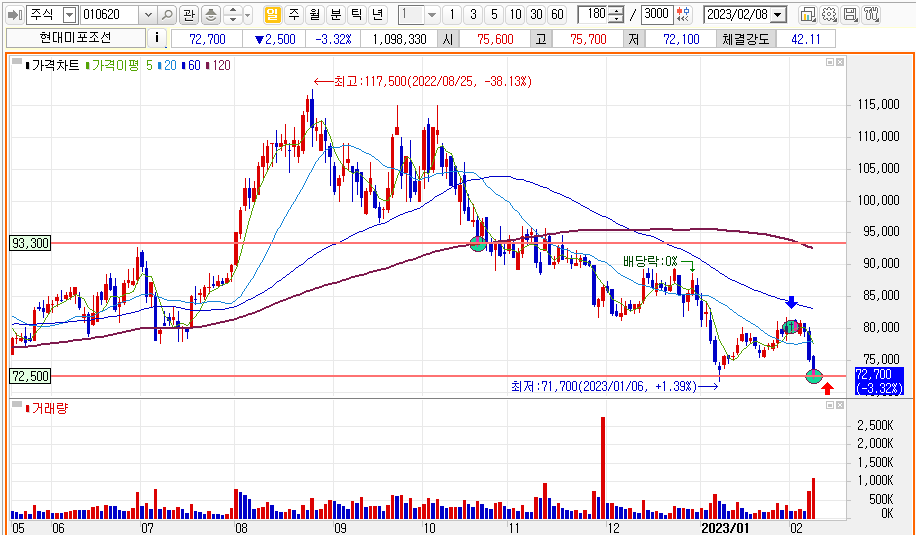Switch to 월 (monthly) chart period

click(x=315, y=15)
